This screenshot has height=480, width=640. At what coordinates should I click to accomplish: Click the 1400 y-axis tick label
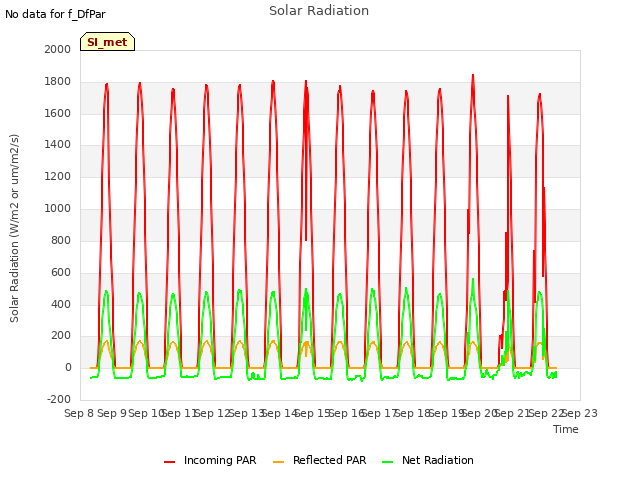(x=58, y=144)
